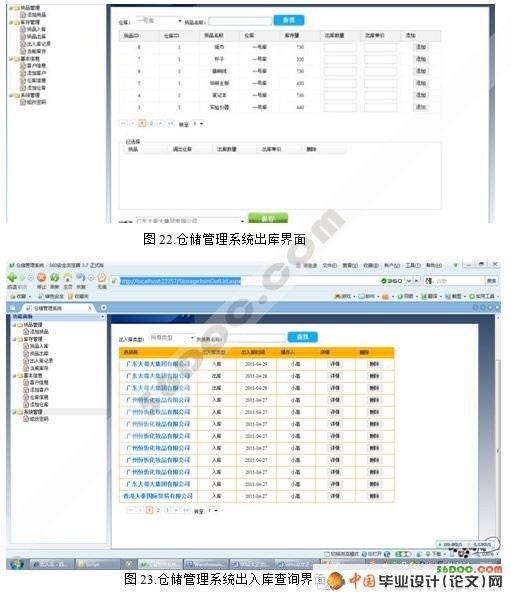Open the 收藏夹 folder icon on favorites bar
Screen dimensions: 511x597
tap(70, 296)
